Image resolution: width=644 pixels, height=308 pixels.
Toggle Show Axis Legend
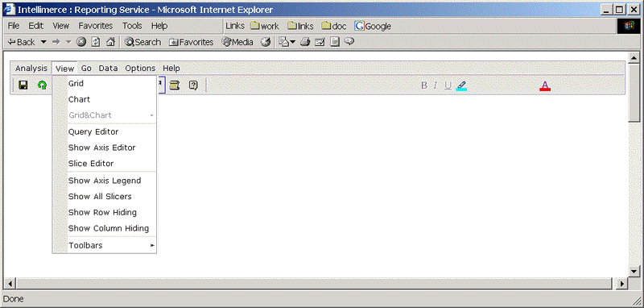105,181
